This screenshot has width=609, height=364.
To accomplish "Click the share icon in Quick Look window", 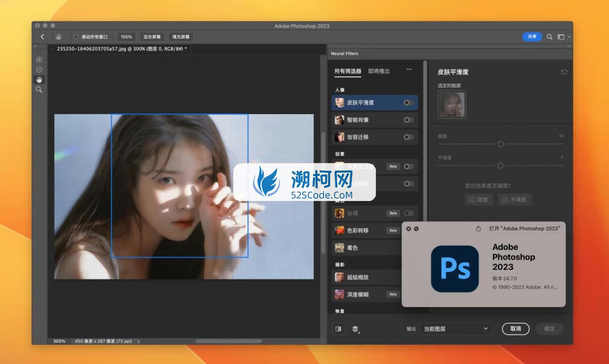I will point(478,229).
